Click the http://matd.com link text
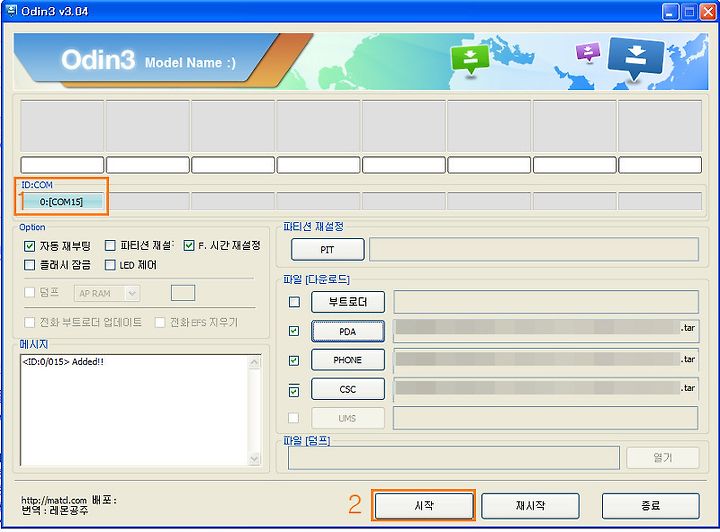 [x=54, y=500]
